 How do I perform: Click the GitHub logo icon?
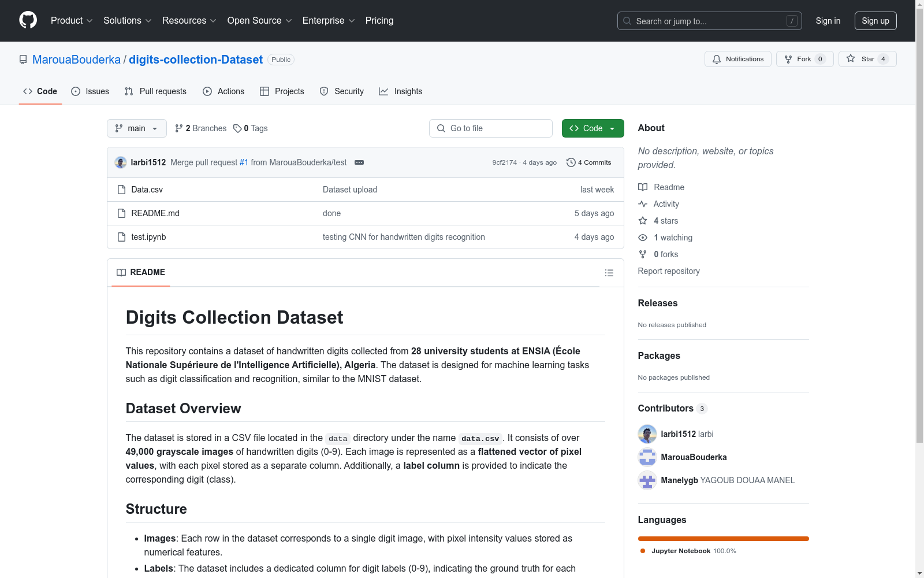(x=28, y=20)
